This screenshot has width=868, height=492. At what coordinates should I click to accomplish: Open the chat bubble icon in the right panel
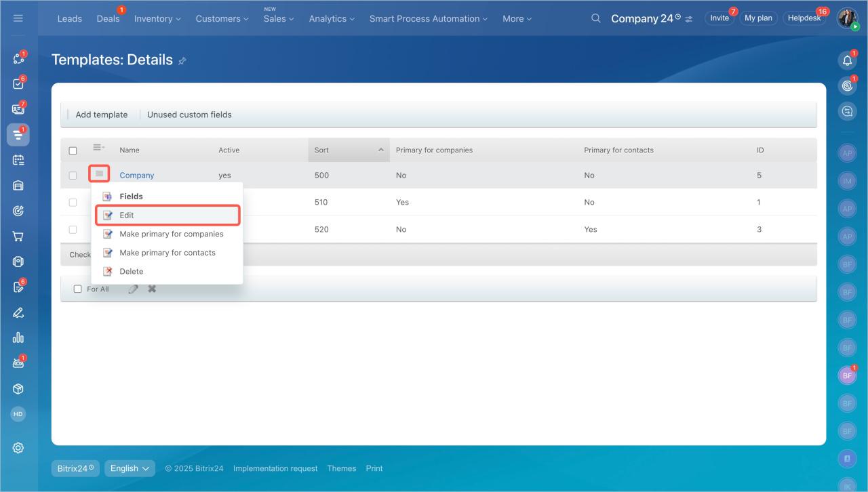(x=847, y=111)
